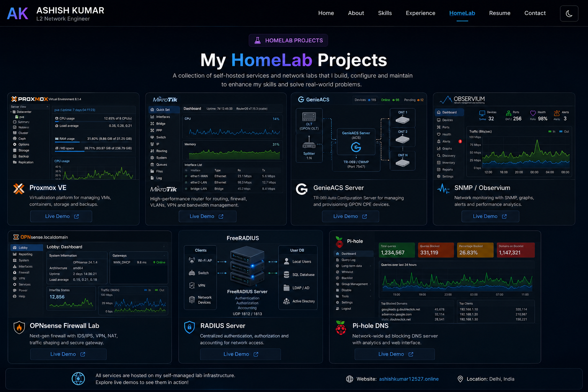
Task: Click Observium health heart icon
Action: point(533,113)
